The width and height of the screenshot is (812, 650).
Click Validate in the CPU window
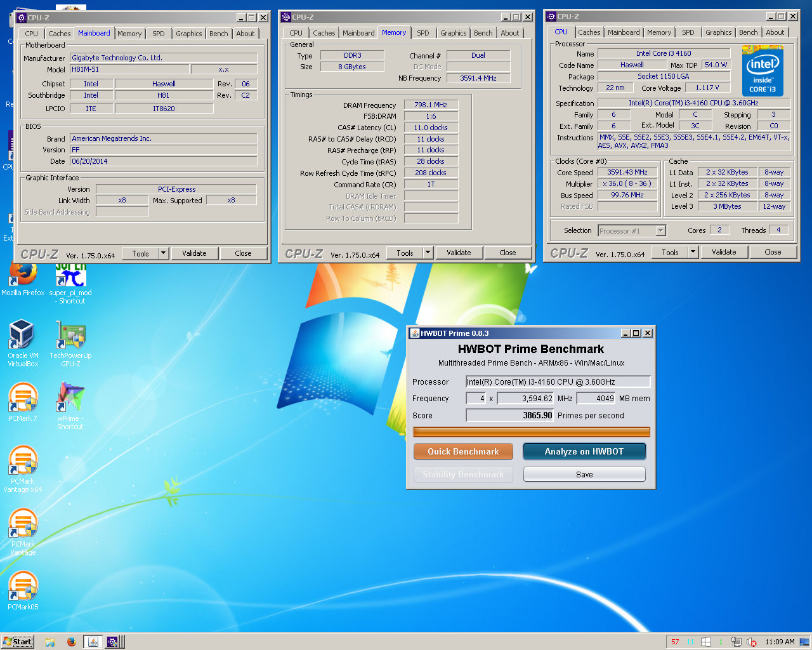(x=724, y=252)
